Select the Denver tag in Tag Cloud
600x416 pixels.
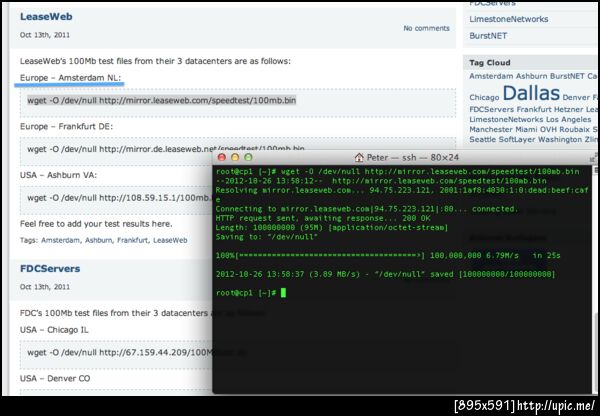click(576, 98)
